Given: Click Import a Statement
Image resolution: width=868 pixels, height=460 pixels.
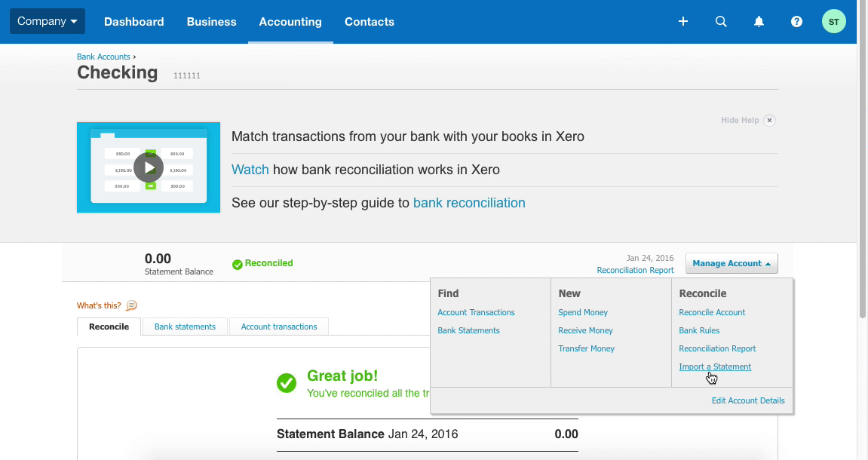Looking at the screenshot, I should (x=715, y=366).
